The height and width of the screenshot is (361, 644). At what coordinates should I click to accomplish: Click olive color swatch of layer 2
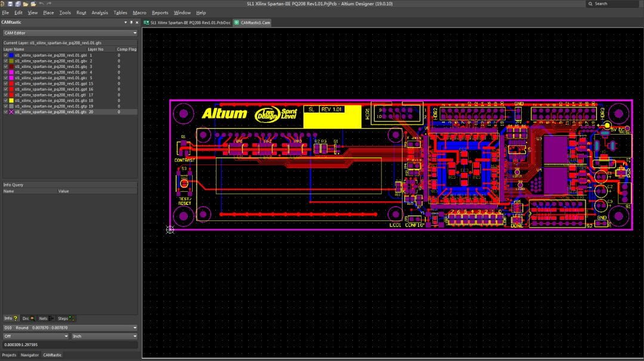(x=11, y=61)
